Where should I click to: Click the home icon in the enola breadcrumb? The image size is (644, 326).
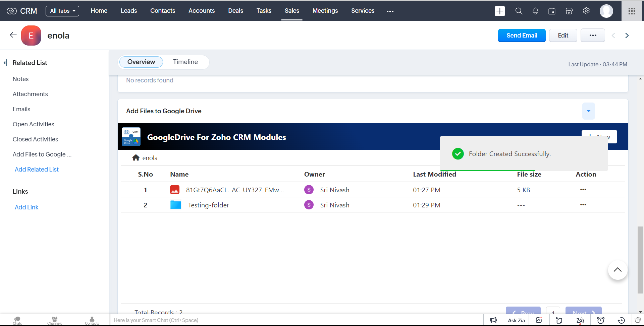(136, 158)
